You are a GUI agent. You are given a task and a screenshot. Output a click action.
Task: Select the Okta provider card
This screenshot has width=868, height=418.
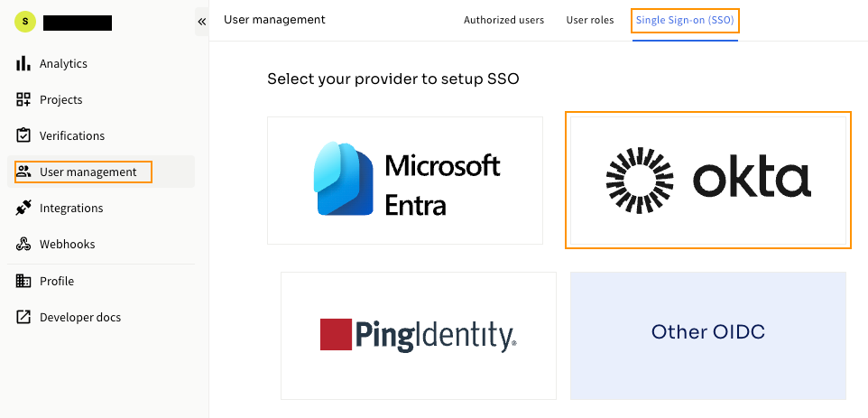point(708,181)
